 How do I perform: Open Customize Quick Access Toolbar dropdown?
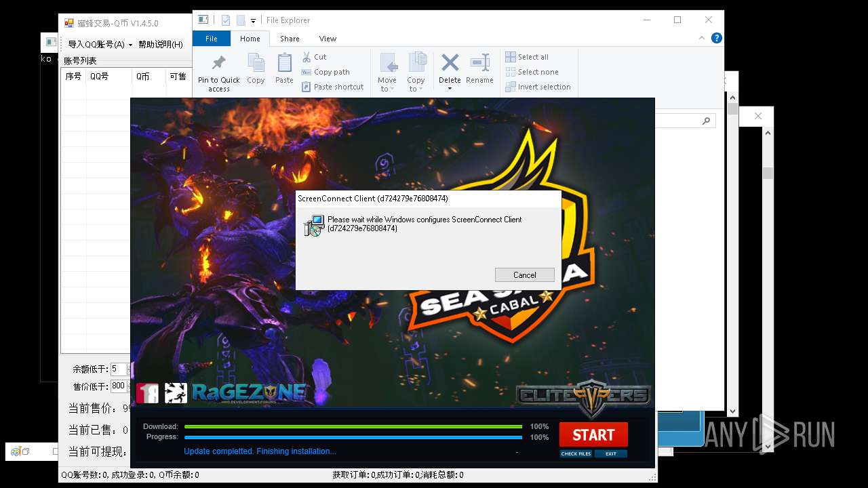coord(253,21)
